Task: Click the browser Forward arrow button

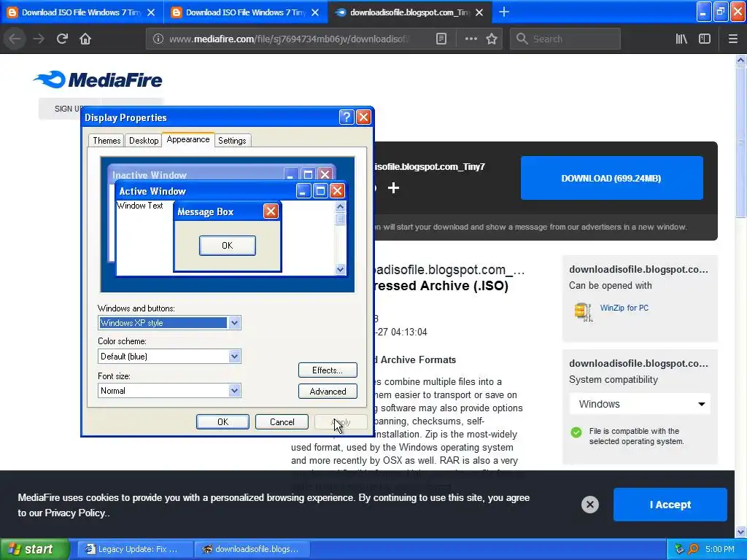Action: coord(39,39)
